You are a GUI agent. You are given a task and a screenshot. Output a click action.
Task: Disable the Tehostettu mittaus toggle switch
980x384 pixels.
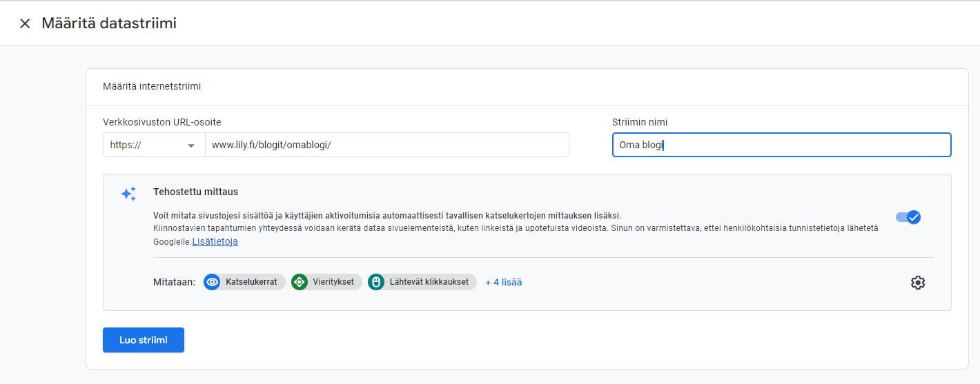point(908,217)
